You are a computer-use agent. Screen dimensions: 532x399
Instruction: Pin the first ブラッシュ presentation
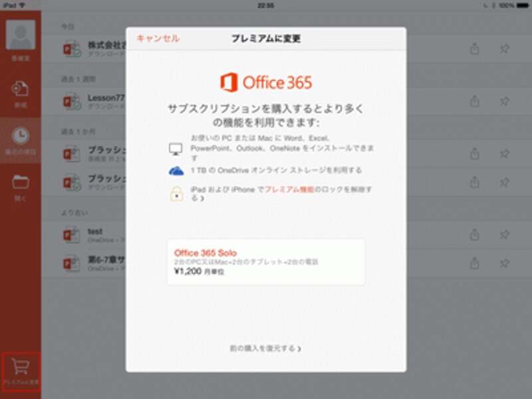(505, 154)
